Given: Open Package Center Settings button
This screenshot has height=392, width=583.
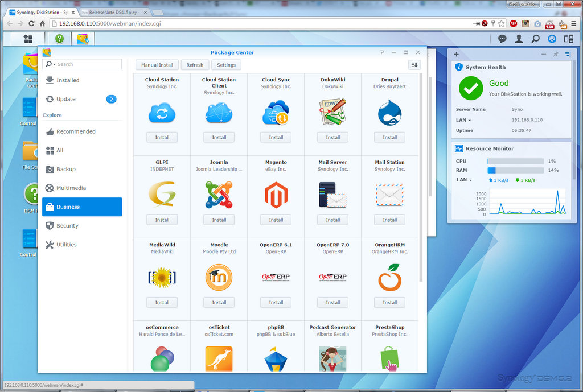Looking at the screenshot, I should (x=226, y=65).
